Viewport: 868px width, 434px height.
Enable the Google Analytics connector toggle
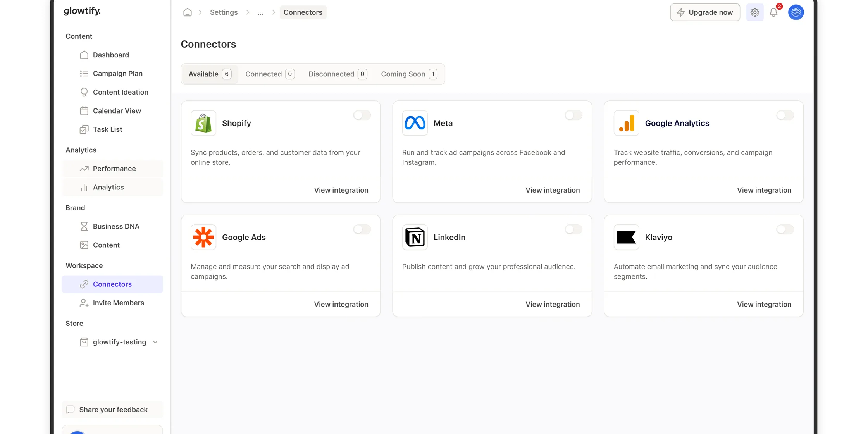pyautogui.click(x=785, y=115)
